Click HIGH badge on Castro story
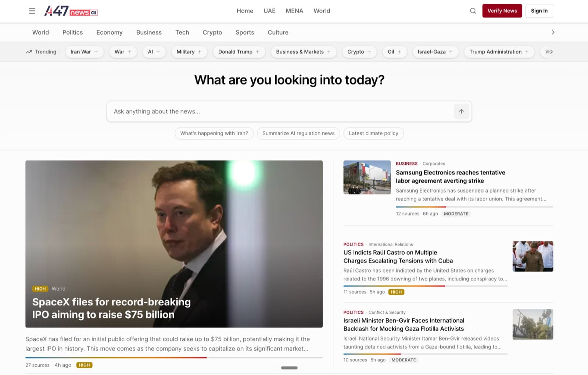The height and width of the screenshot is (375, 588). tap(396, 292)
